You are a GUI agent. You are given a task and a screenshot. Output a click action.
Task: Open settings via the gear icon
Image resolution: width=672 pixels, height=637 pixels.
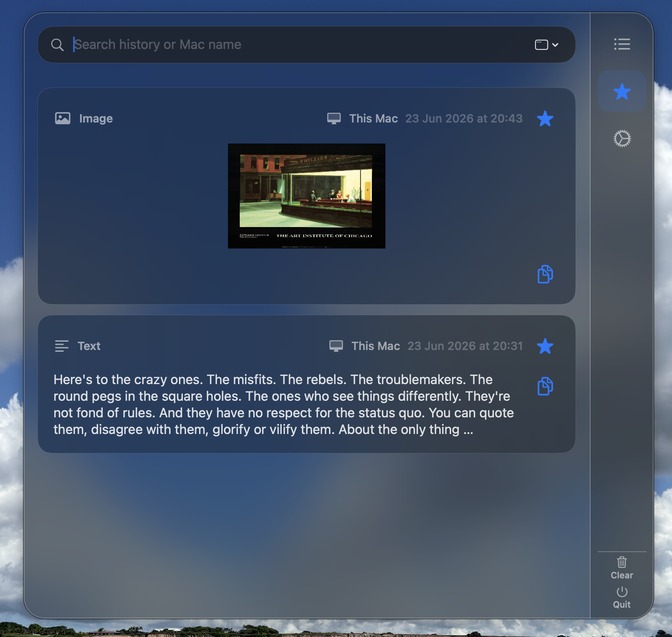click(622, 139)
